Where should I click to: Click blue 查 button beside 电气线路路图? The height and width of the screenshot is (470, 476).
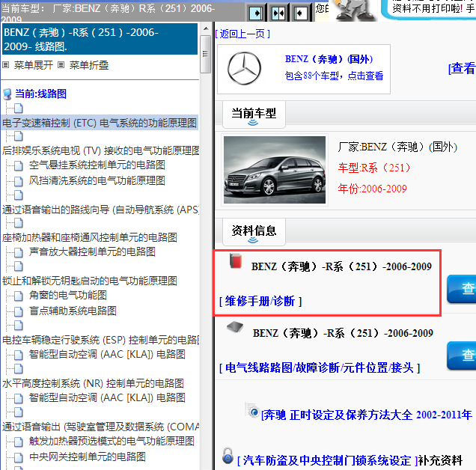click(462, 355)
